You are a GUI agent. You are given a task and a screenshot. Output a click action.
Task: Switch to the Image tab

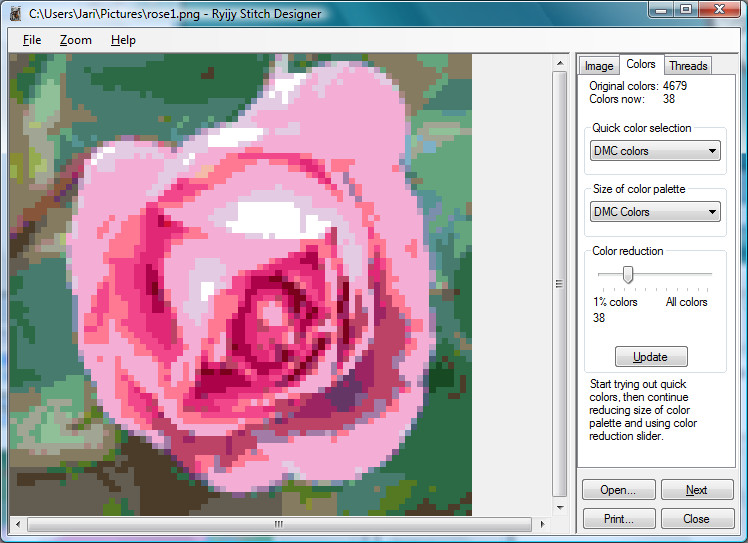coord(599,66)
